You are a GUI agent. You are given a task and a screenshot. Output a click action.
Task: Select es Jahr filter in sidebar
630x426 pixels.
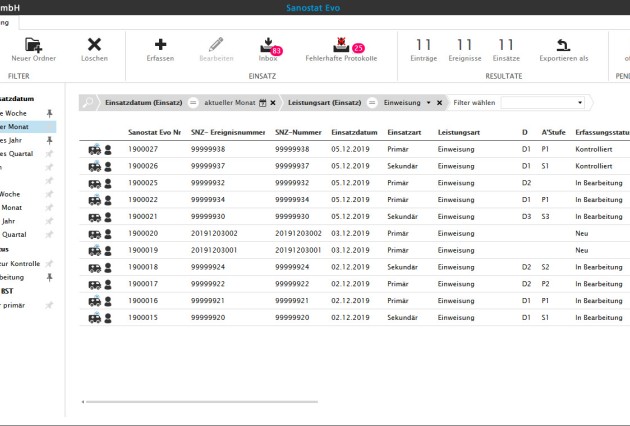click(x=10, y=140)
